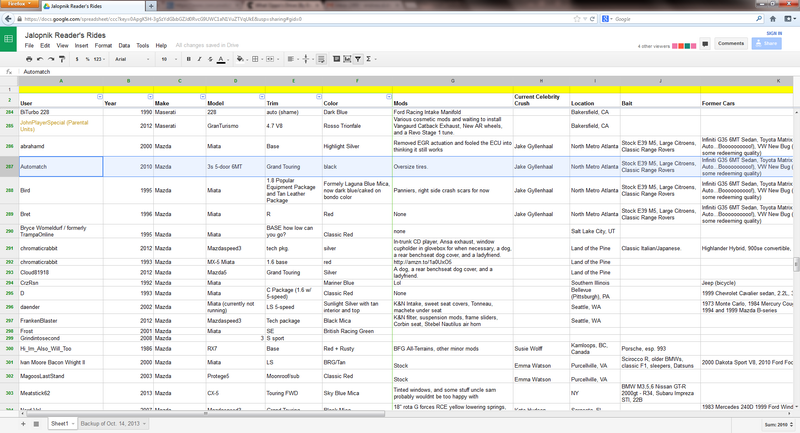Format as percent with % icon
This screenshot has height=433, width=800.
click(x=87, y=59)
